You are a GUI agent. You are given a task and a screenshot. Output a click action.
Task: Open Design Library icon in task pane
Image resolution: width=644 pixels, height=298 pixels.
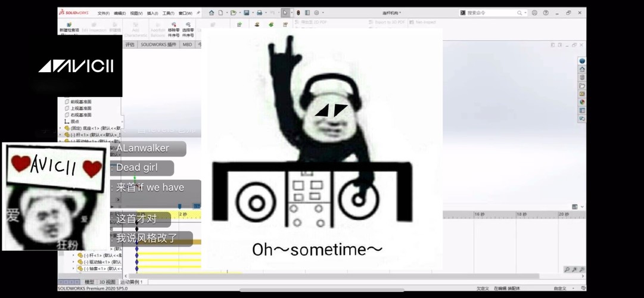[582, 77]
